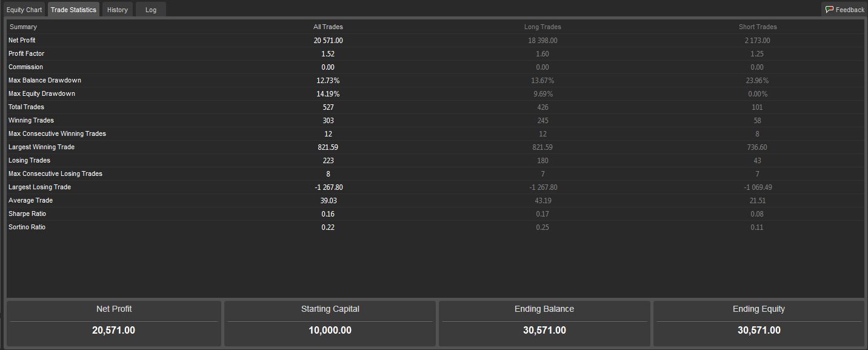Select the Sortino Ratio value 0.22

pos(328,227)
